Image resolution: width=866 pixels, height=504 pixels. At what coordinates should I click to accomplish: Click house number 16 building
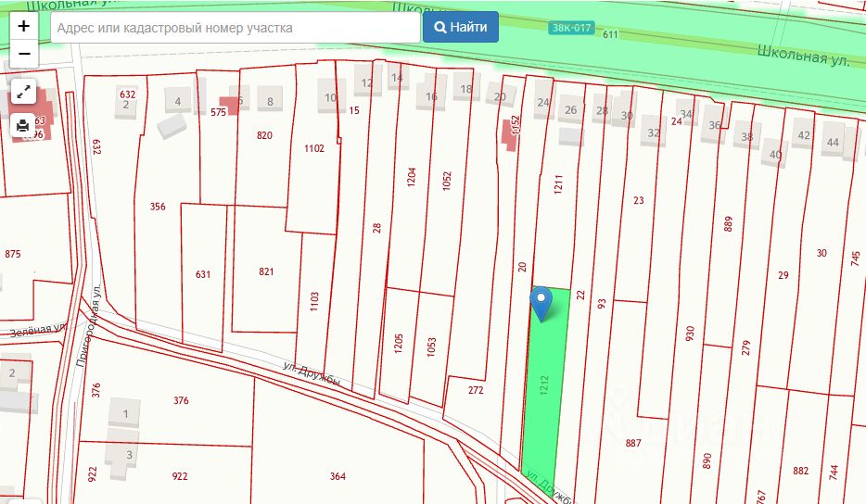pos(431,94)
